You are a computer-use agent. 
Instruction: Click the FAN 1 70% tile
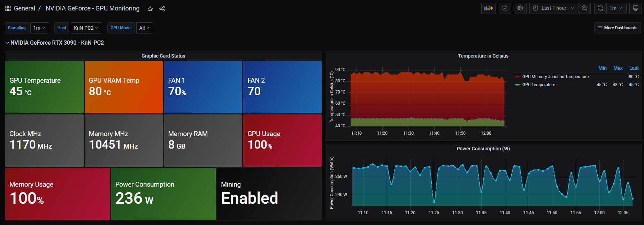point(203,87)
